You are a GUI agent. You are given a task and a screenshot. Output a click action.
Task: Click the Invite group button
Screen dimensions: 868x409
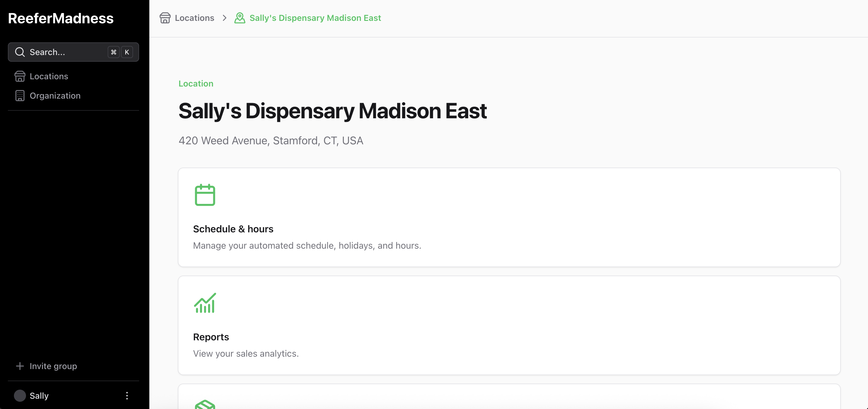coord(53,366)
